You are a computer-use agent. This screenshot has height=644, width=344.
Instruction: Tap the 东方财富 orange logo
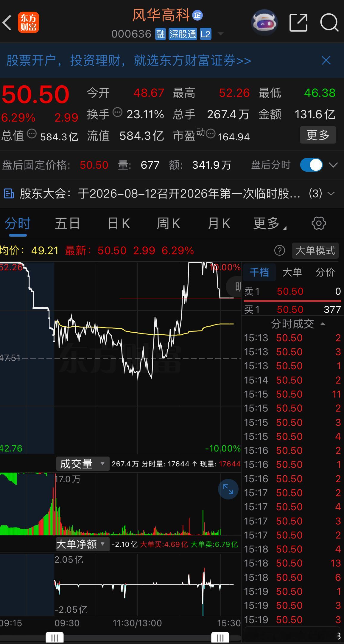[28, 23]
